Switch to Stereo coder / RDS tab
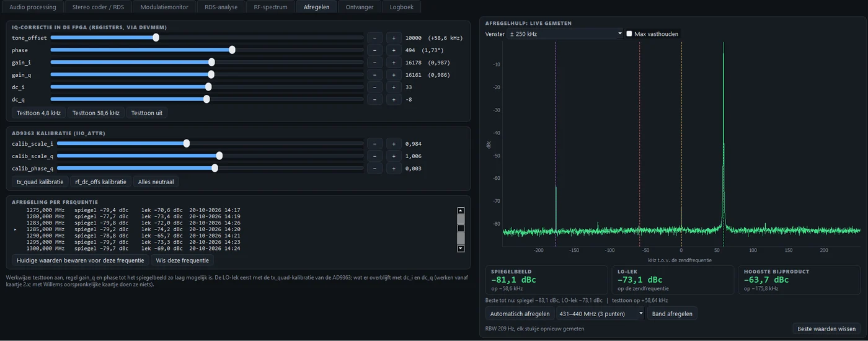 [98, 7]
